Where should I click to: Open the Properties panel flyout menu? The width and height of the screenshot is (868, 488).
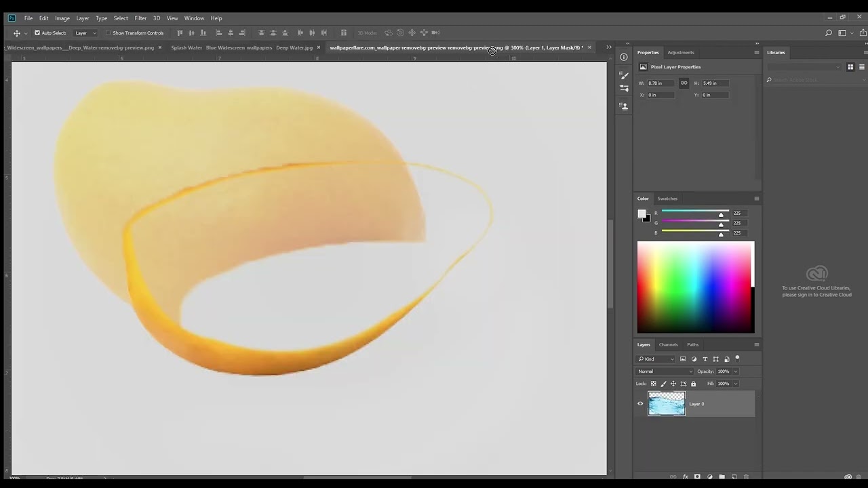(757, 52)
